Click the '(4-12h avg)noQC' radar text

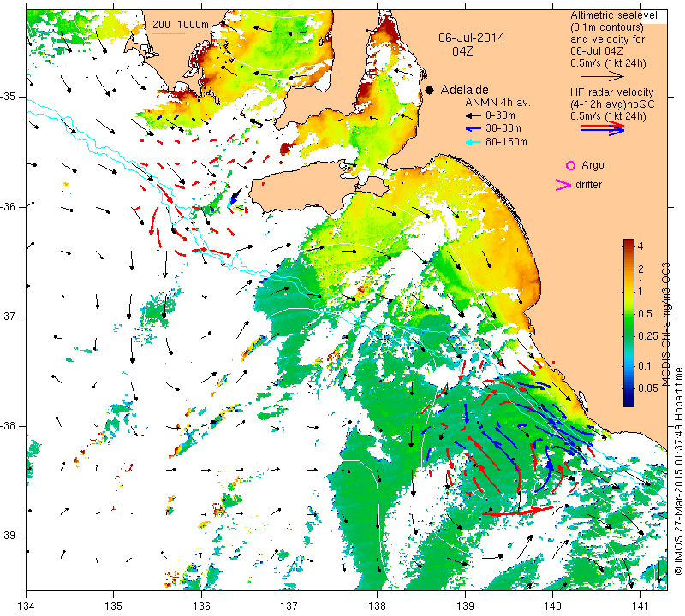click(612, 104)
